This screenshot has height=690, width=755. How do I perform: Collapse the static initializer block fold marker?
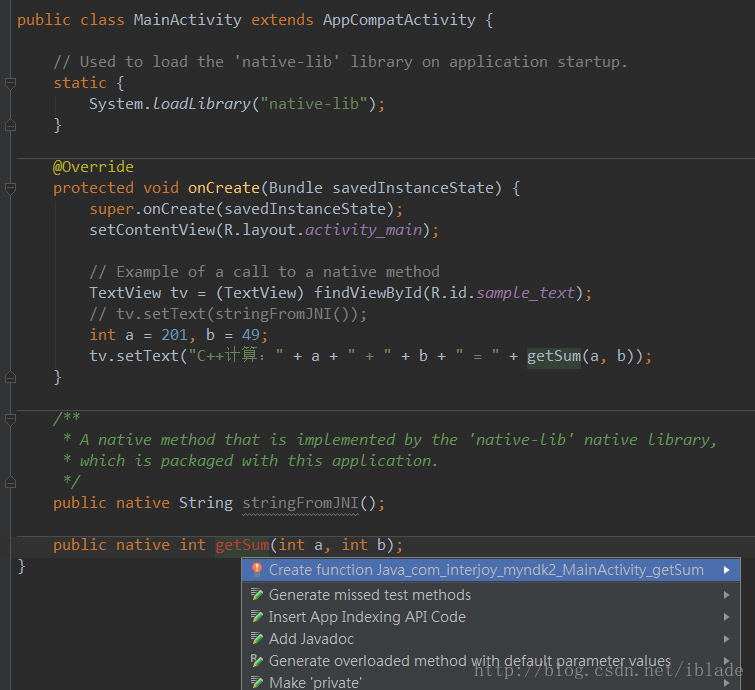pos(10,84)
